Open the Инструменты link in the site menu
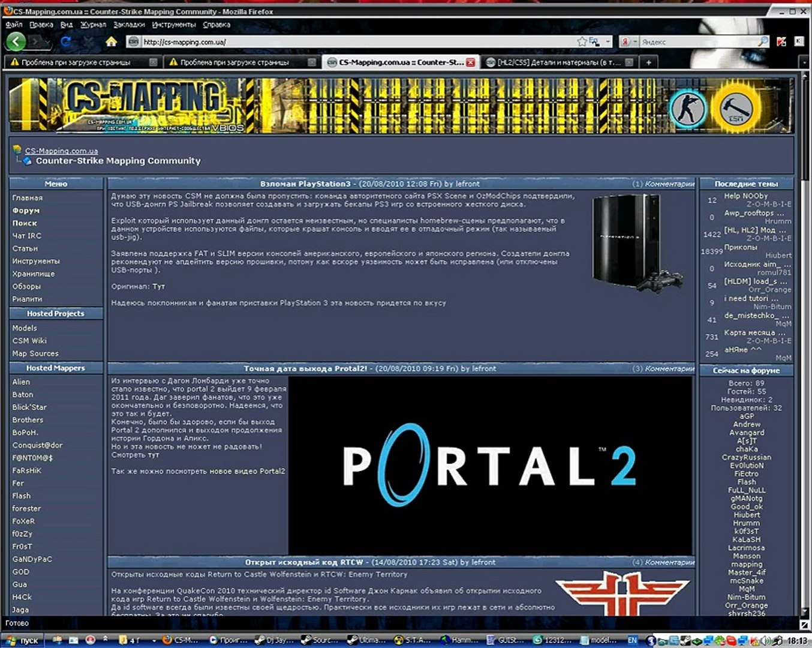 (x=36, y=261)
